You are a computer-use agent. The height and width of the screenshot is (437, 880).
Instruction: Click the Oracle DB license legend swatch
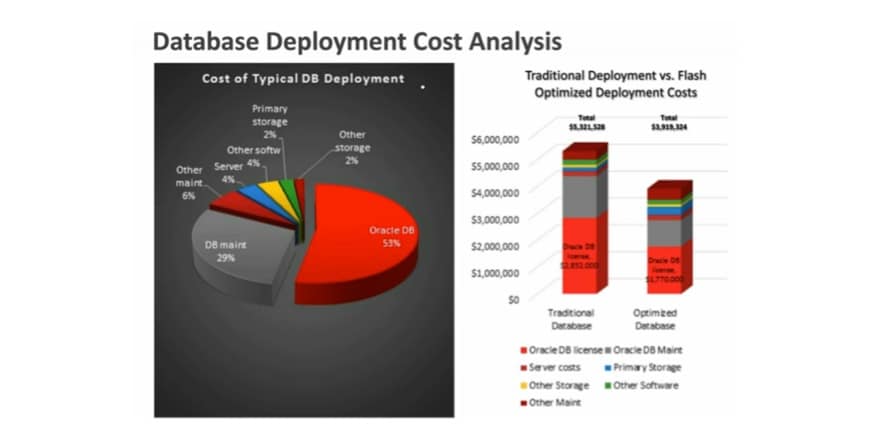[524, 350]
